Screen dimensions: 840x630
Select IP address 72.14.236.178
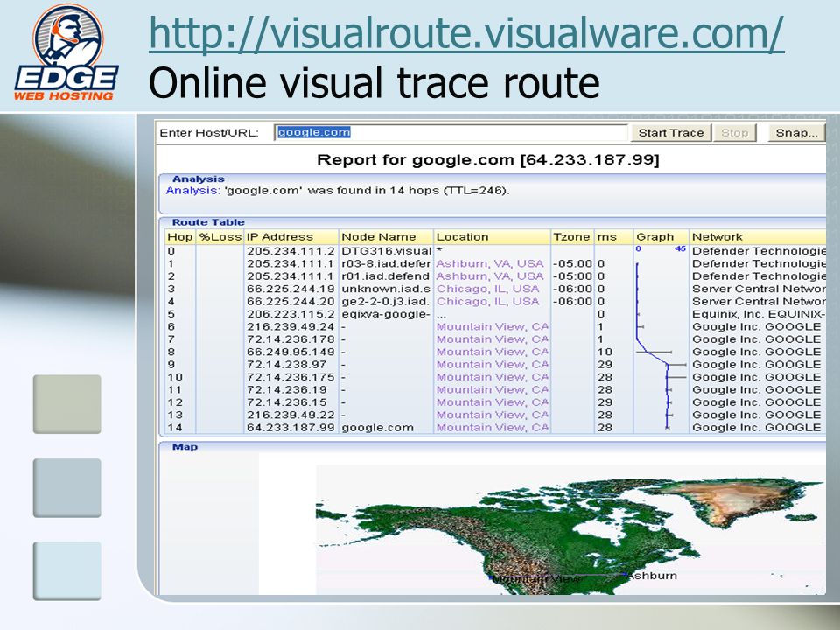click(x=290, y=339)
